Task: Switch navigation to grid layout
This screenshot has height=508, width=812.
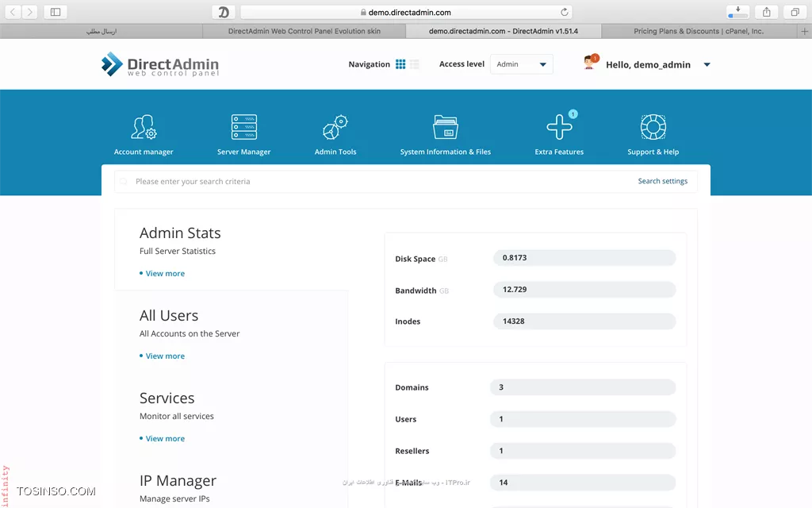Action: point(400,64)
